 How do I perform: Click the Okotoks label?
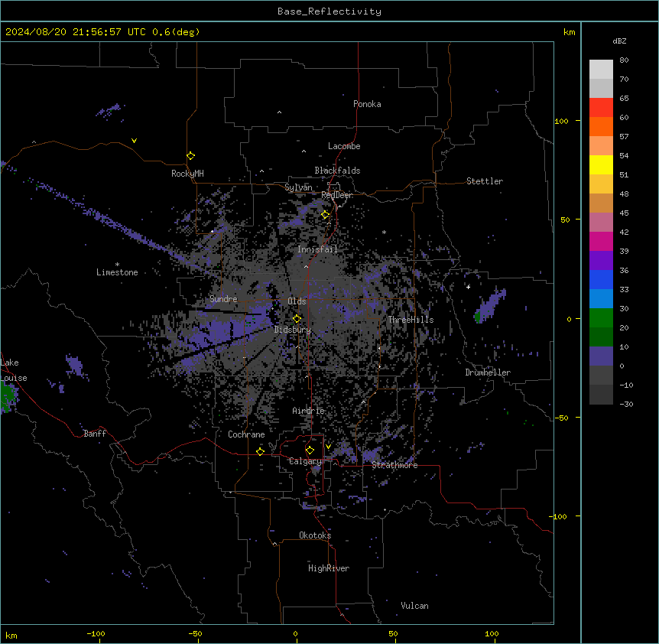(315, 535)
